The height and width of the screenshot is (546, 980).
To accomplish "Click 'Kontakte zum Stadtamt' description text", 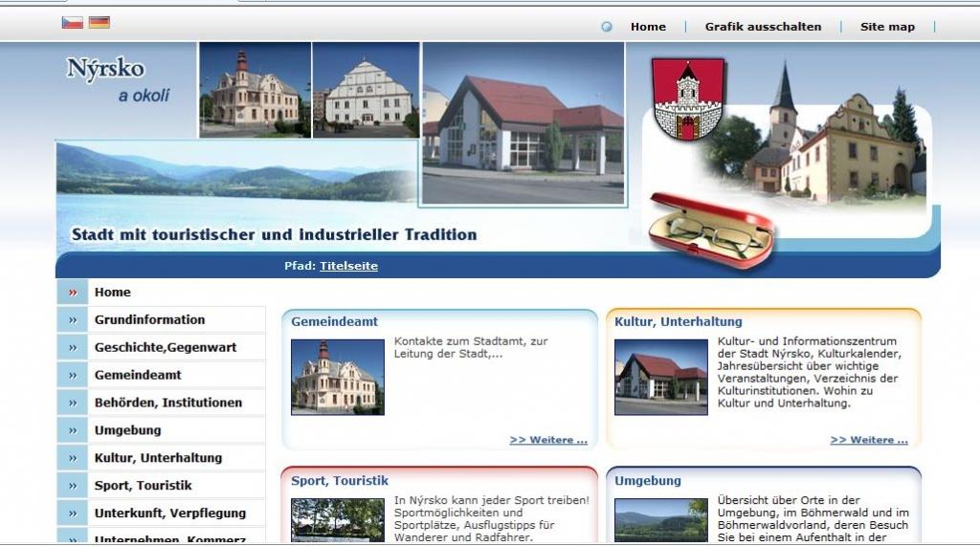I will 471,347.
